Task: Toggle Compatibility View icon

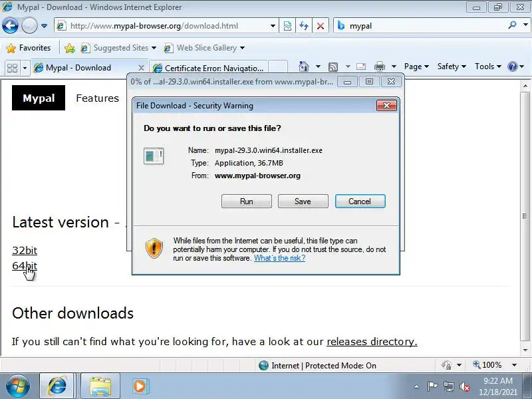Action: (x=287, y=26)
